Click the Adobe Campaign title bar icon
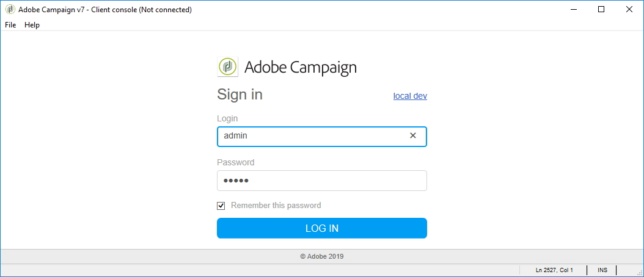Screen dimensions: 644x277 pos(10,10)
